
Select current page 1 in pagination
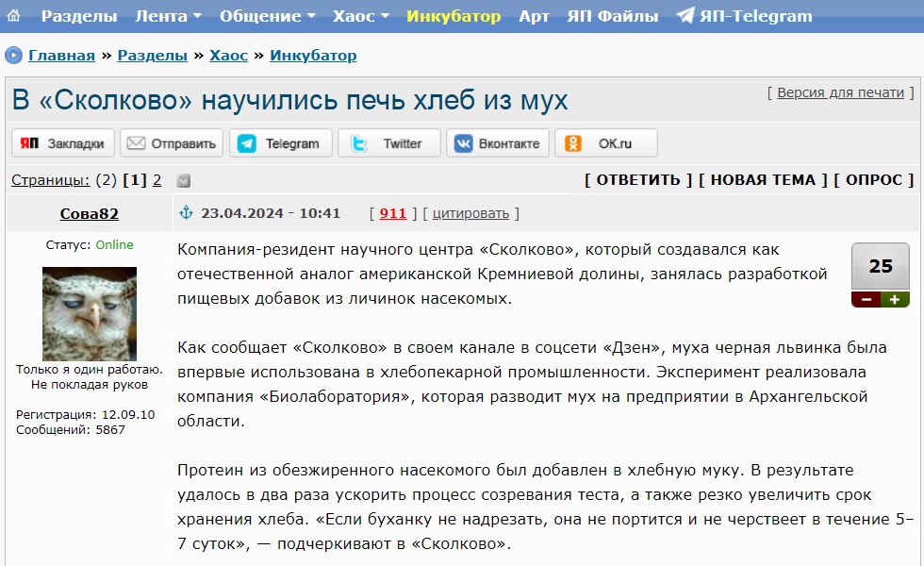coord(134,180)
